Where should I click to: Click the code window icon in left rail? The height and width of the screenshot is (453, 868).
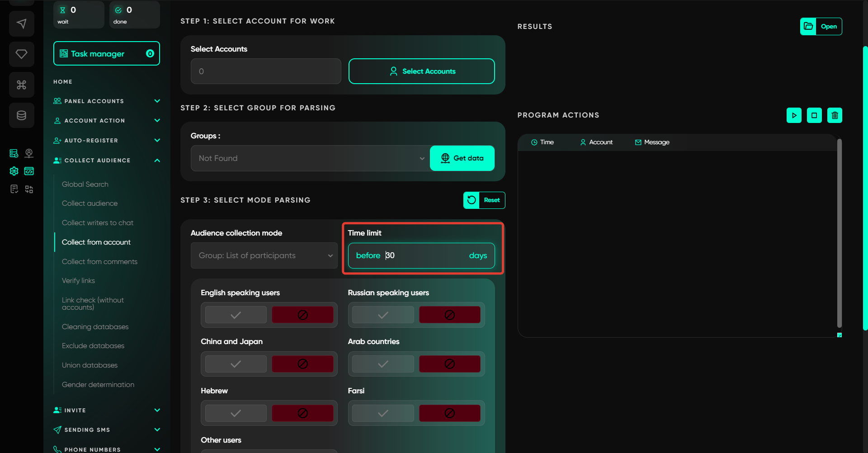point(29,171)
